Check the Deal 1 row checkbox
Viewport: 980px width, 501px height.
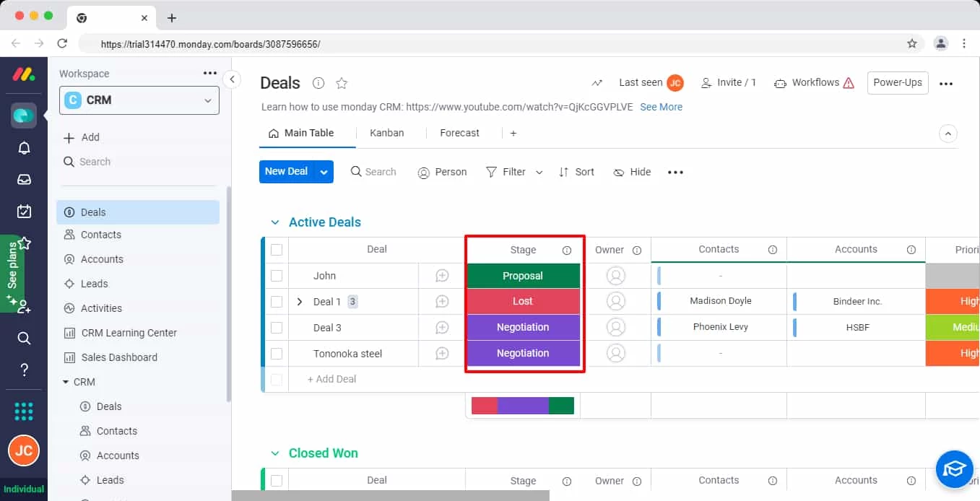click(277, 302)
